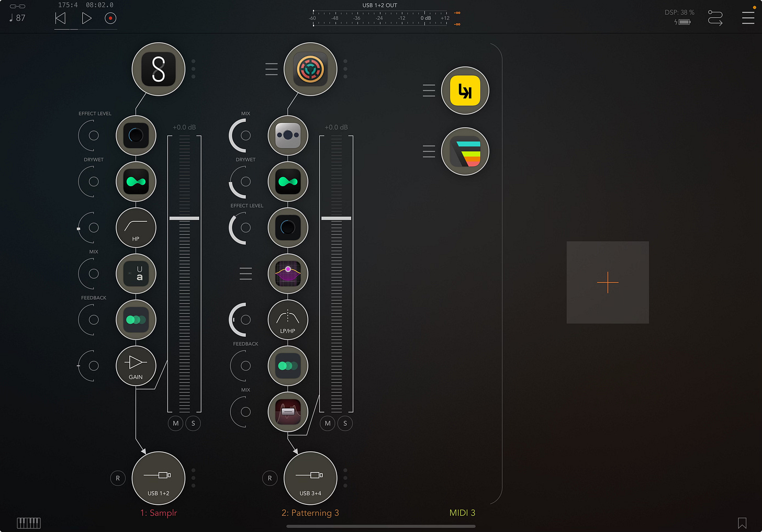
Task: Open Patterning channel's Effect Level plugin
Action: 288,228
